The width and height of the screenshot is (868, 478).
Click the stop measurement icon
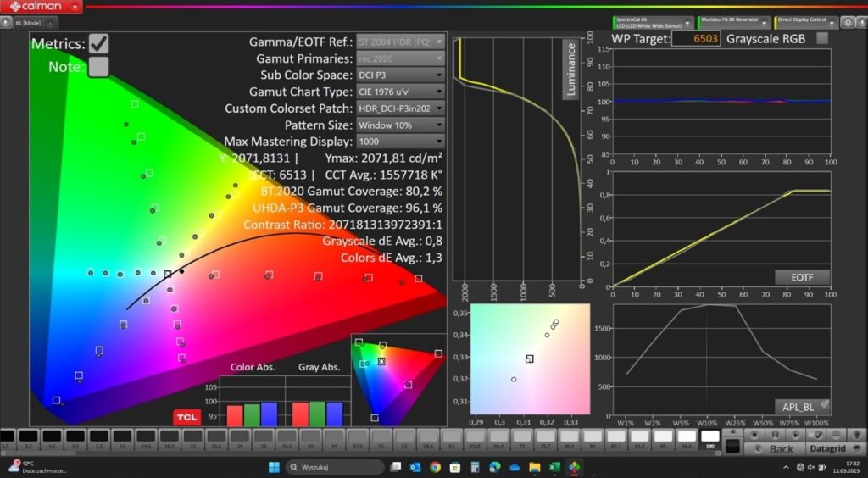(x=754, y=435)
